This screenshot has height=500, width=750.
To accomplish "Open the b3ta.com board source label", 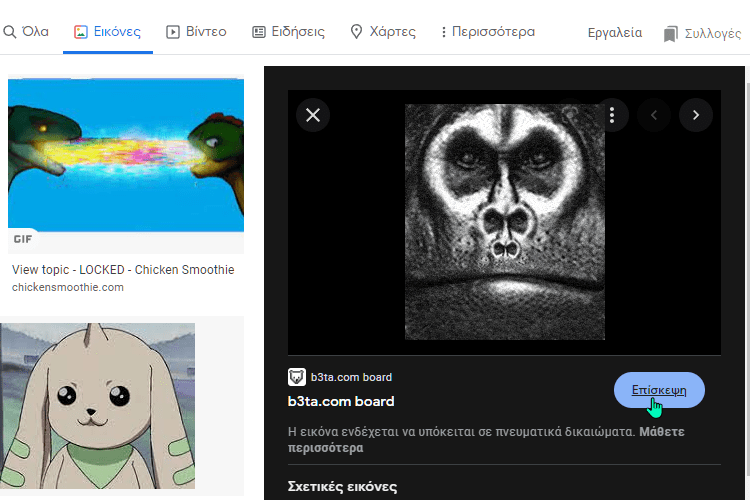I will [351, 377].
